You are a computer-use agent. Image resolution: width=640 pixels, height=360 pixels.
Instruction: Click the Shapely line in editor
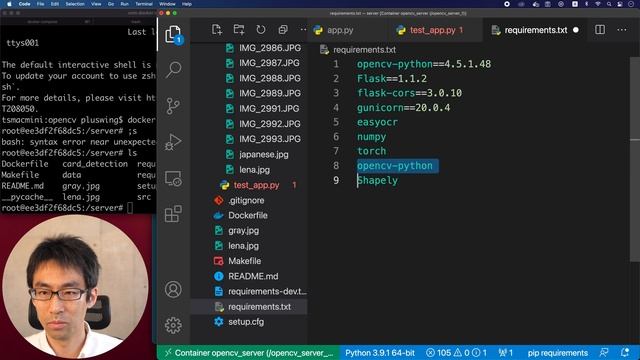377,180
